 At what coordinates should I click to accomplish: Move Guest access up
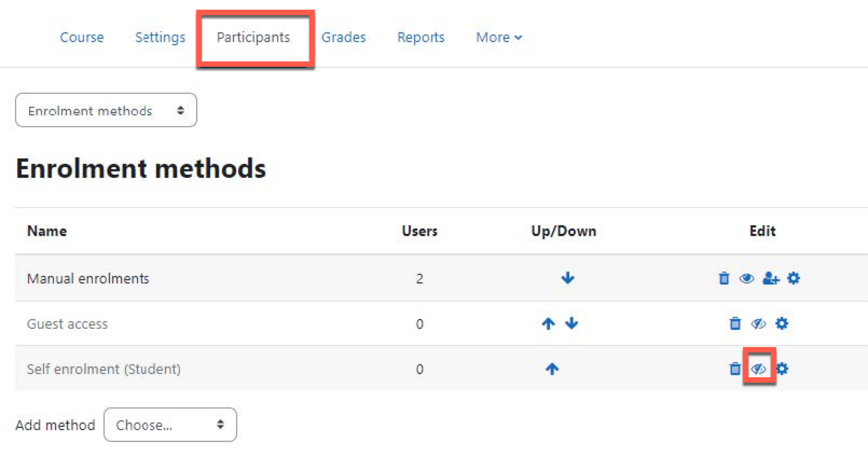[x=548, y=323]
